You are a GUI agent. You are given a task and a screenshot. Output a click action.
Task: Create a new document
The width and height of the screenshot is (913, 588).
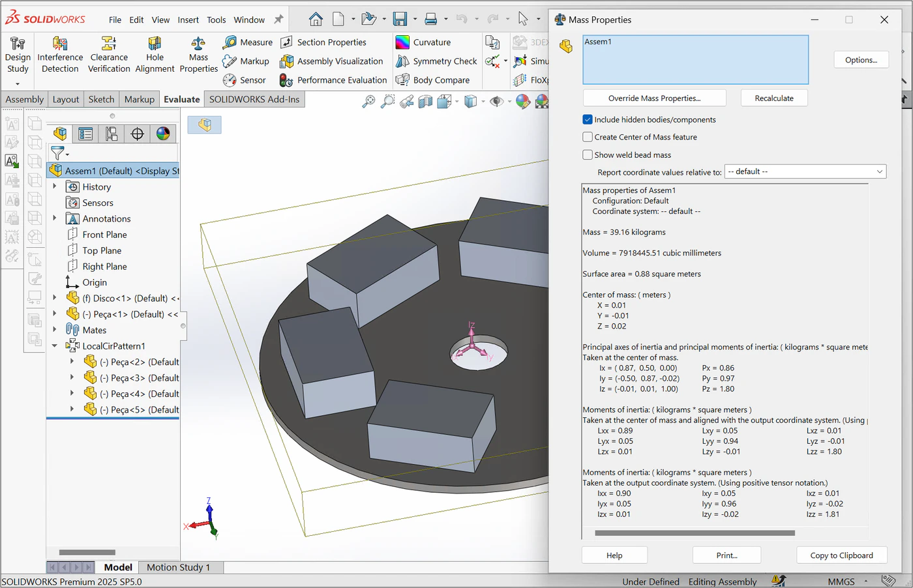(x=338, y=19)
